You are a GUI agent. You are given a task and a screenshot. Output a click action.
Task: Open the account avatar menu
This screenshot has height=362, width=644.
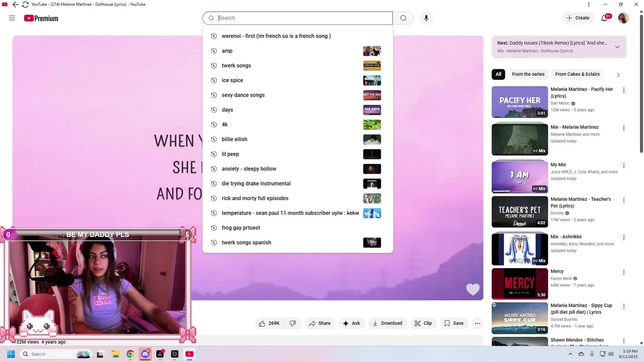point(623,18)
